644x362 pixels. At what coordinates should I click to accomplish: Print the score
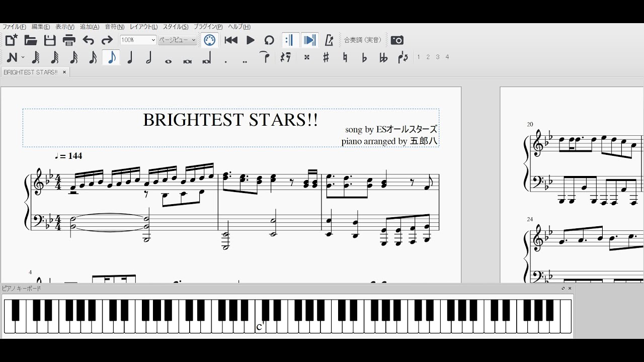(69, 40)
